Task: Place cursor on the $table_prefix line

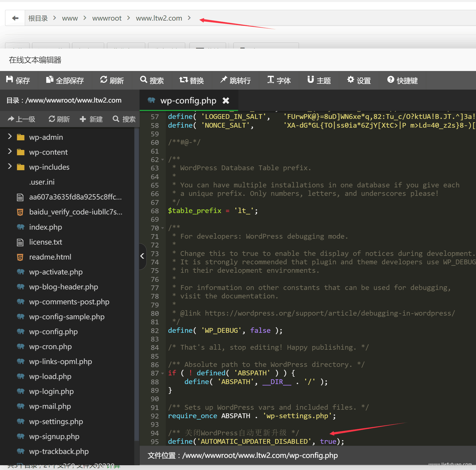Action: (x=213, y=211)
